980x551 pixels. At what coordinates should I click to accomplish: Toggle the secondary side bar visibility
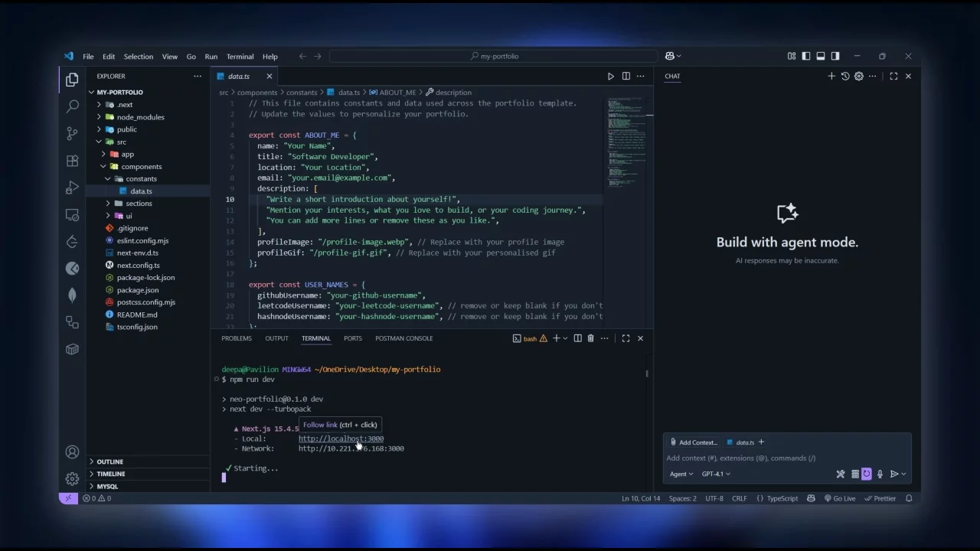(835, 56)
